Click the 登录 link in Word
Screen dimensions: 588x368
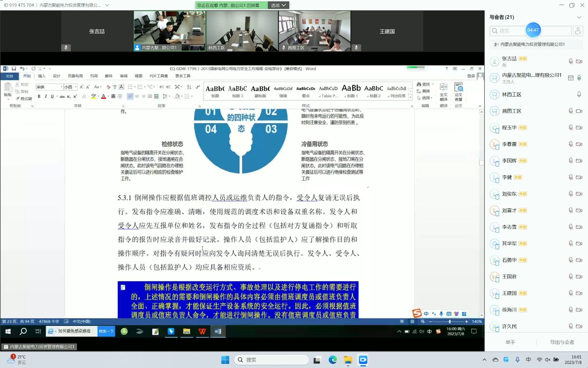pyautogui.click(x=471, y=76)
